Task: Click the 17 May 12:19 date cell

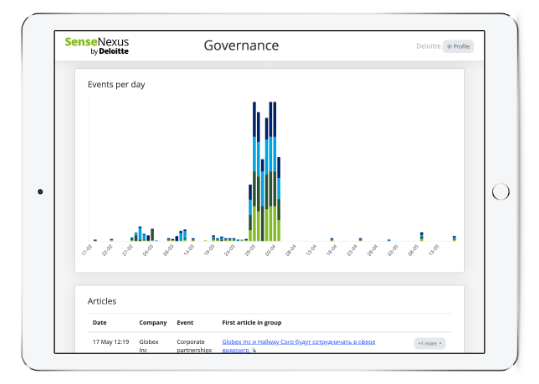Action: point(111,342)
